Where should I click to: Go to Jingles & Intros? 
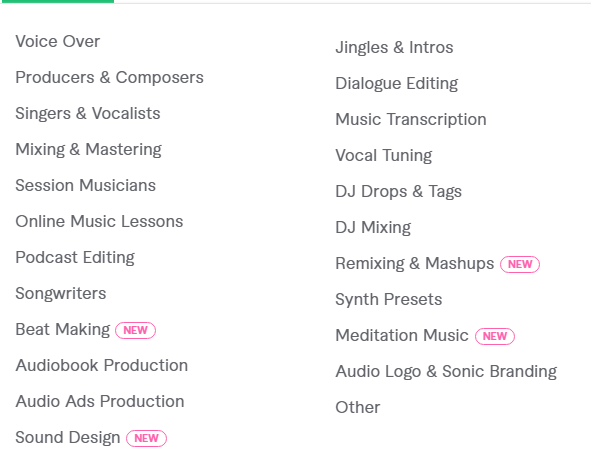[x=394, y=48]
